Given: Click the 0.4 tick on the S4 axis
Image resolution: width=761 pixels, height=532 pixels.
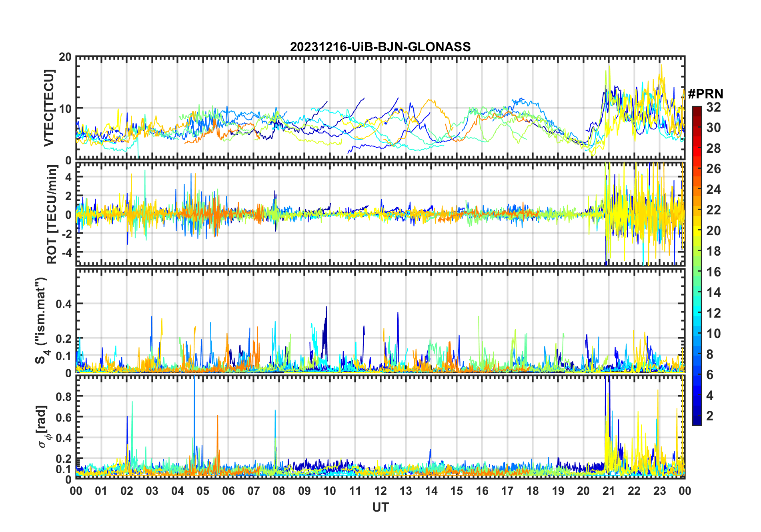Looking at the screenshot, I should pyautogui.click(x=64, y=304).
